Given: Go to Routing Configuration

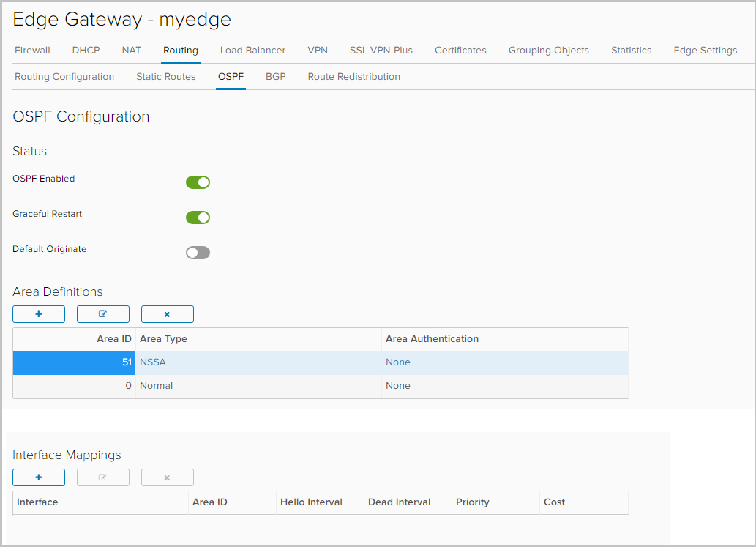Looking at the screenshot, I should (x=64, y=76).
